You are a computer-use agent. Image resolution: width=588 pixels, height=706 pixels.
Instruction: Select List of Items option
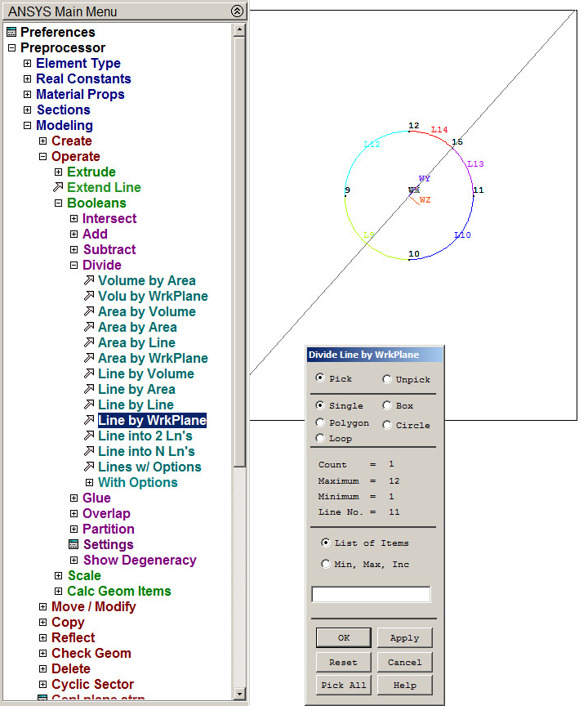(x=325, y=543)
